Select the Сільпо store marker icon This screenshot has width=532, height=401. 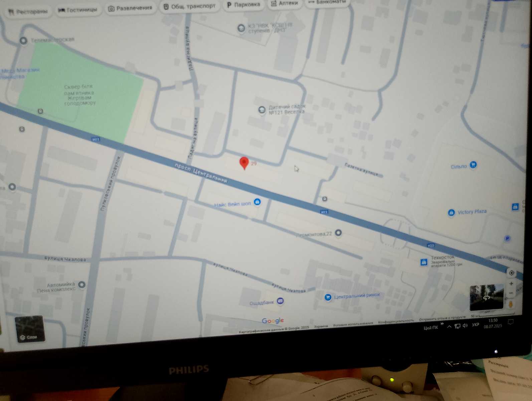click(473, 164)
